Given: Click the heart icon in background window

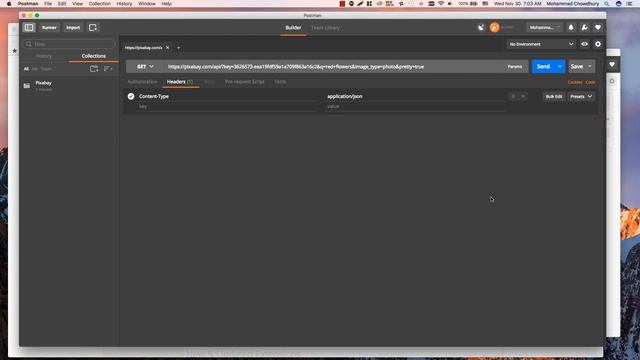Looking at the screenshot, I should tap(612, 64).
